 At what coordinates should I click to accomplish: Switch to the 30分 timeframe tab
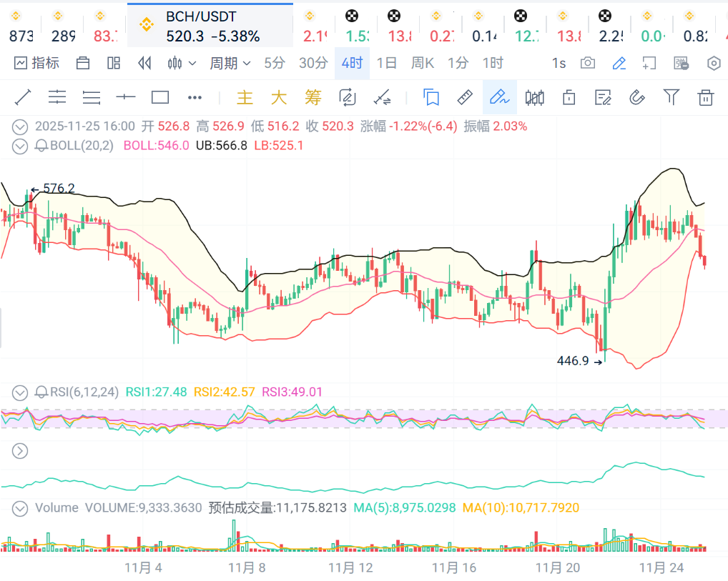pos(313,63)
